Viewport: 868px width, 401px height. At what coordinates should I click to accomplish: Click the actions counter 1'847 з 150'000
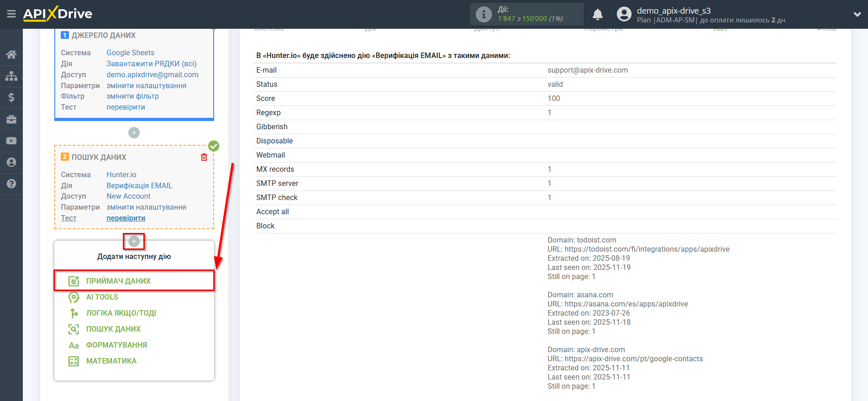(530, 19)
